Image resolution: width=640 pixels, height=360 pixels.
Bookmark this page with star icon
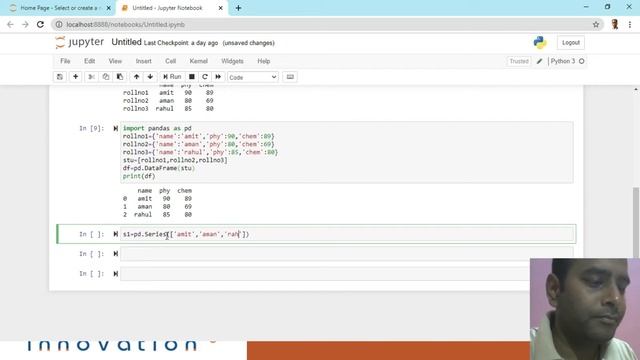pos(596,24)
